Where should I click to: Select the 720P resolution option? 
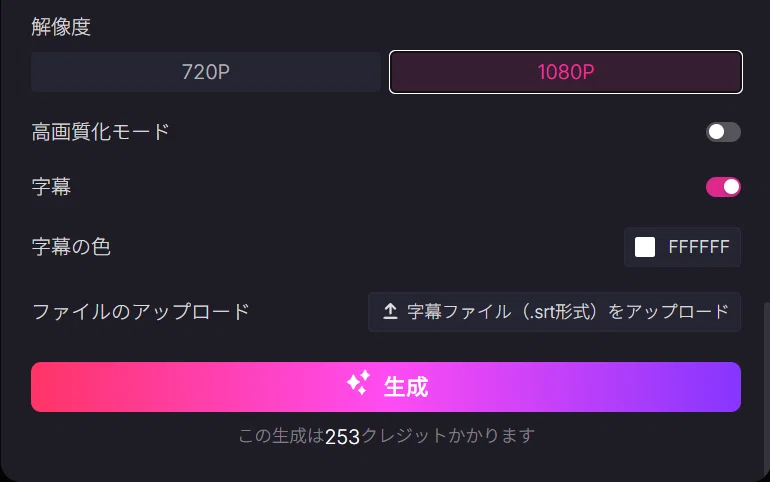pyautogui.click(x=206, y=72)
